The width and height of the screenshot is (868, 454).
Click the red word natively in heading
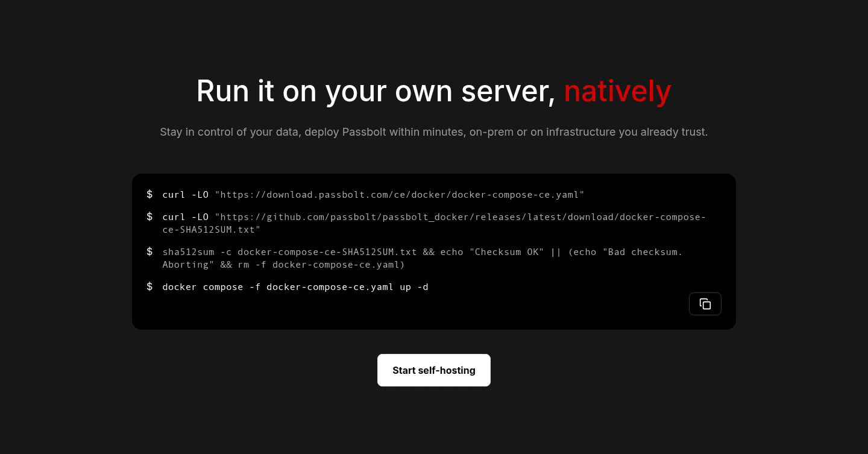click(x=617, y=91)
